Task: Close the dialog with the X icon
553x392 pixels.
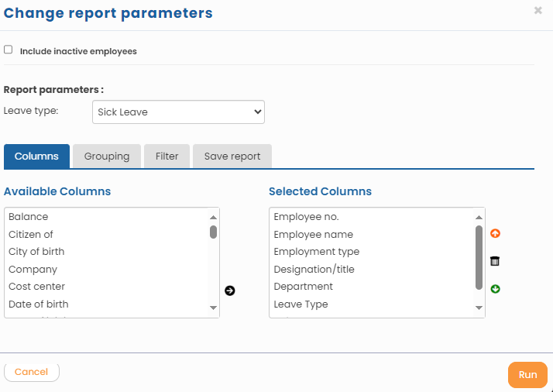Action: coord(538,11)
